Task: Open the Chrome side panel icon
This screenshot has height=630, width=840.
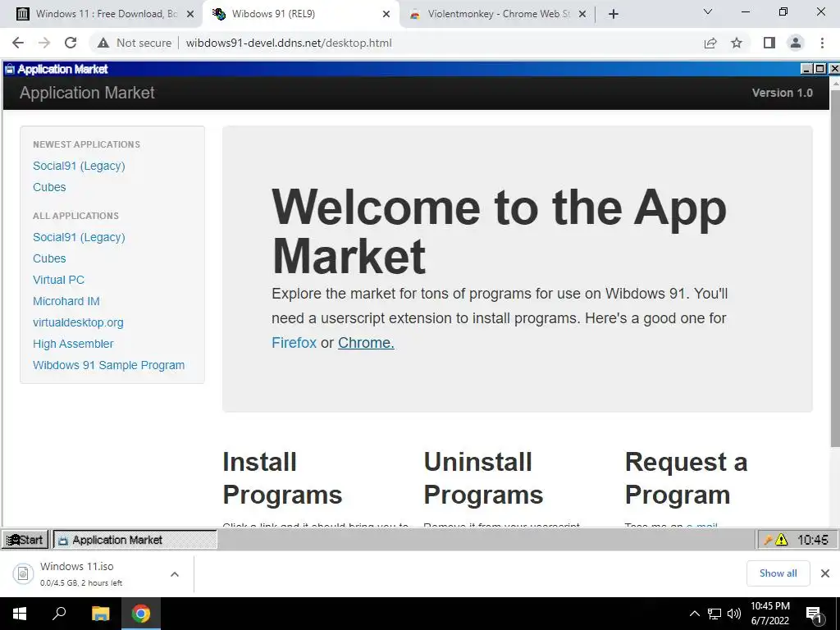Action: (769, 43)
